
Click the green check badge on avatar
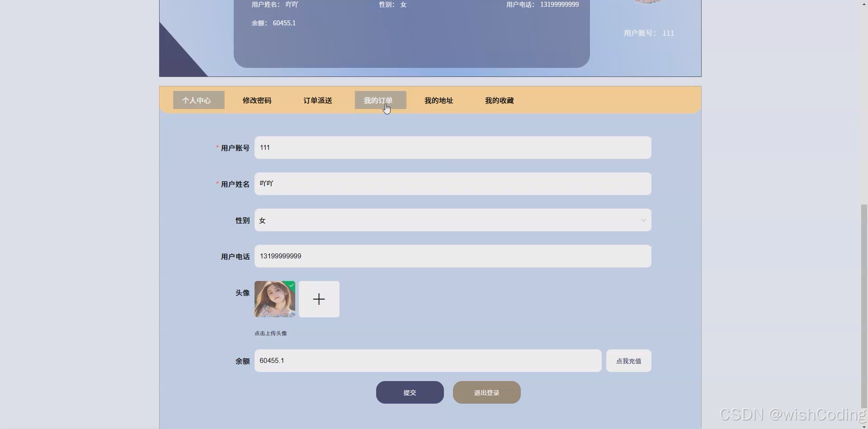pyautogui.click(x=291, y=285)
